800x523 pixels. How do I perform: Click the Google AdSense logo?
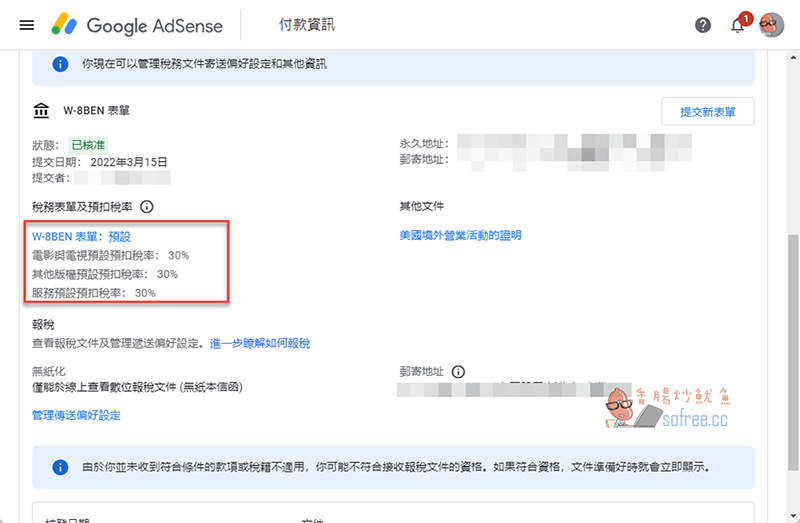[137, 25]
